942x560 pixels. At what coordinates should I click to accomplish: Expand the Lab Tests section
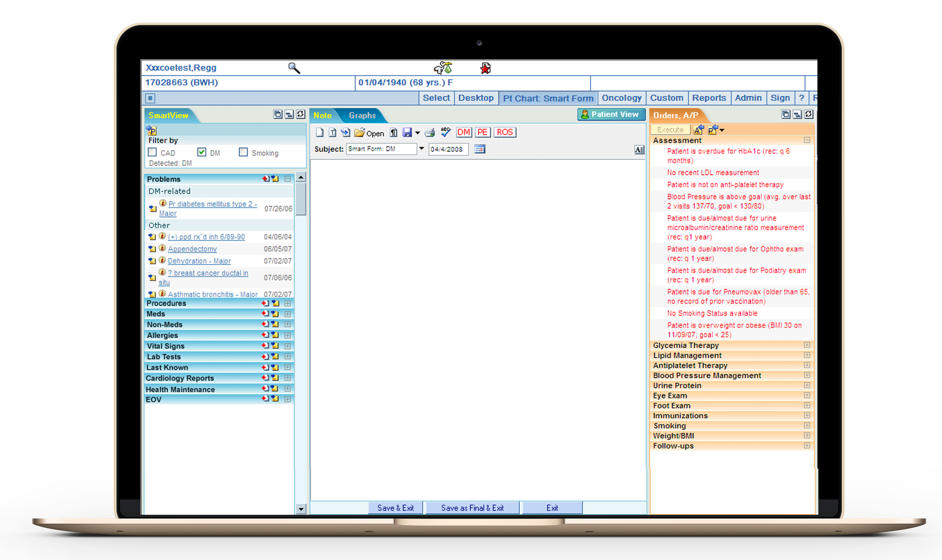287,357
